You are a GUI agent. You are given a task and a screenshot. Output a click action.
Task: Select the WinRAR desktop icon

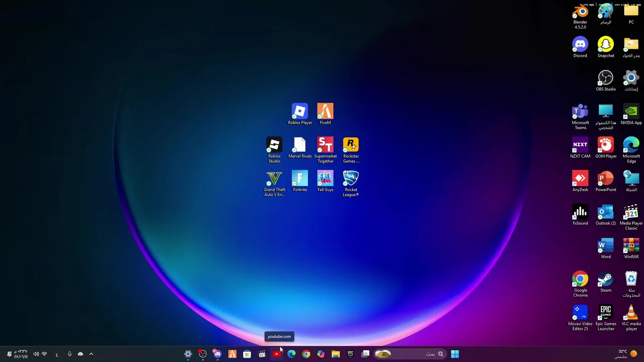[631, 248]
